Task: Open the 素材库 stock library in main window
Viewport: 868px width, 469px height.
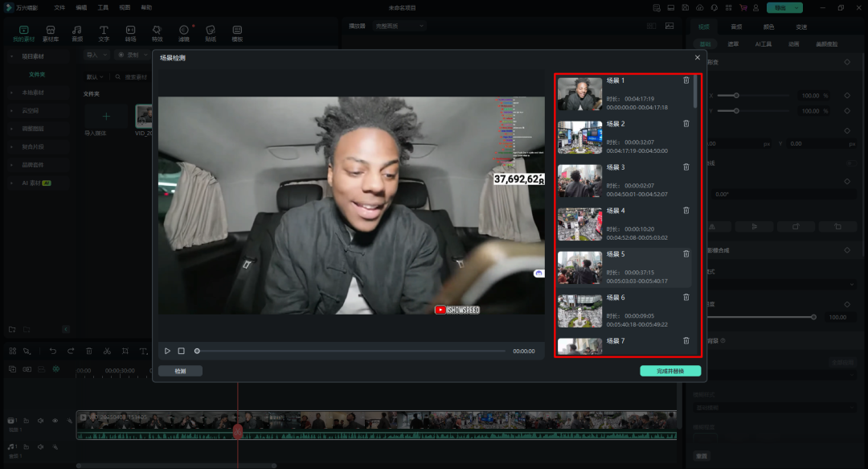Action: click(51, 33)
